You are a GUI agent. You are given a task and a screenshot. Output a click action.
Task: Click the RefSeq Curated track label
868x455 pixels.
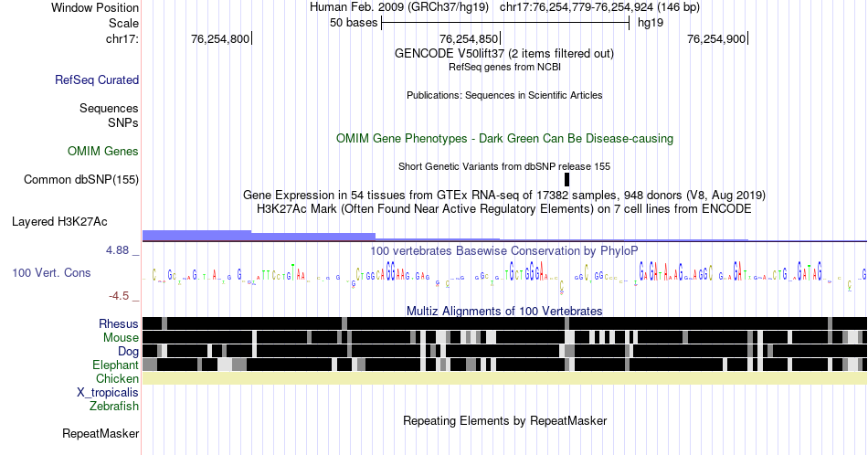96,79
